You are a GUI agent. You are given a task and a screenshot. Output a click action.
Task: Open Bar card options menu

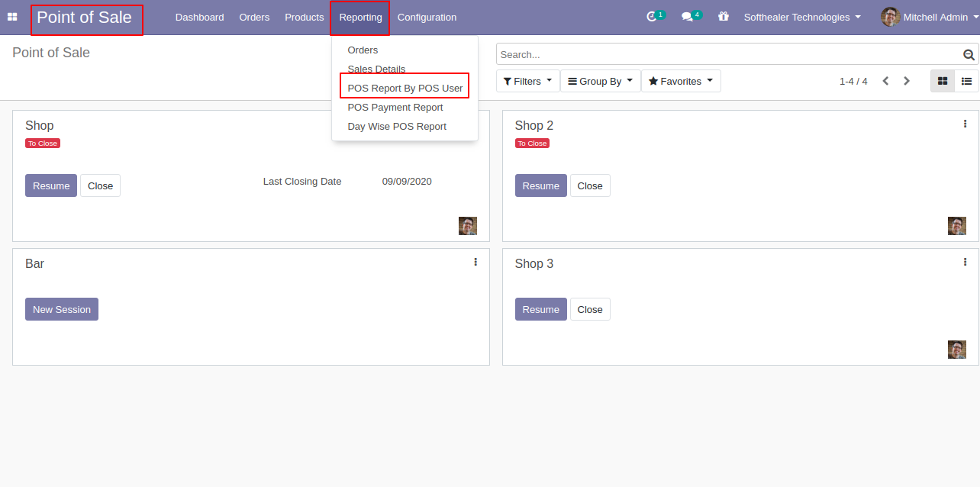[x=475, y=262]
